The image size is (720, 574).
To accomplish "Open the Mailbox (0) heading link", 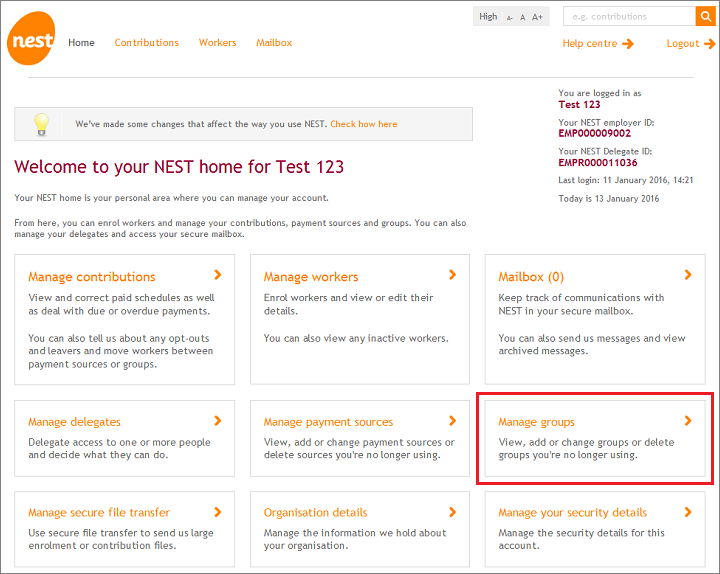I will (531, 277).
